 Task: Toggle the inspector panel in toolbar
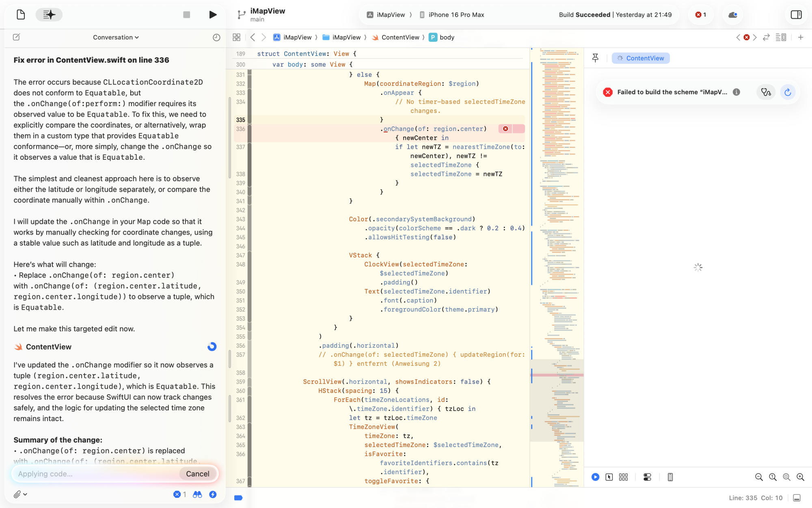[x=796, y=15]
